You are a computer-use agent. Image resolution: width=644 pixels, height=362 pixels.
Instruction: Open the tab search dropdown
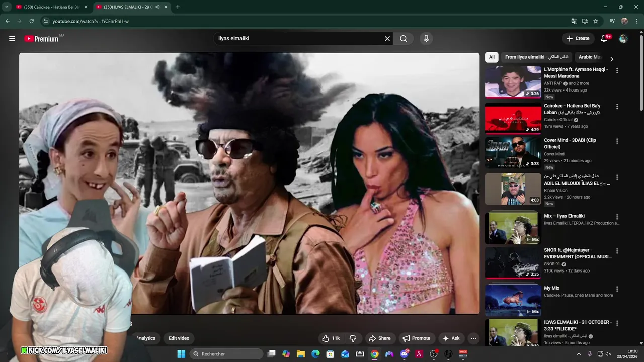(x=7, y=7)
